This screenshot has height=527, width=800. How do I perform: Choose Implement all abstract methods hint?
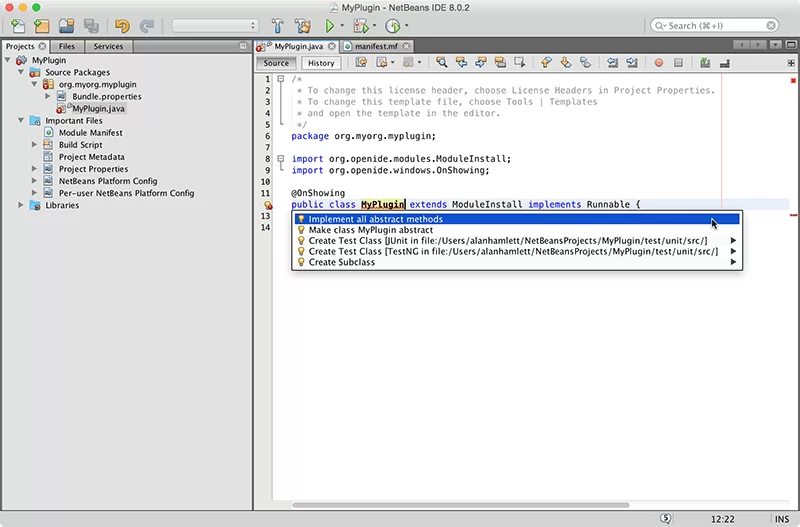pos(517,219)
